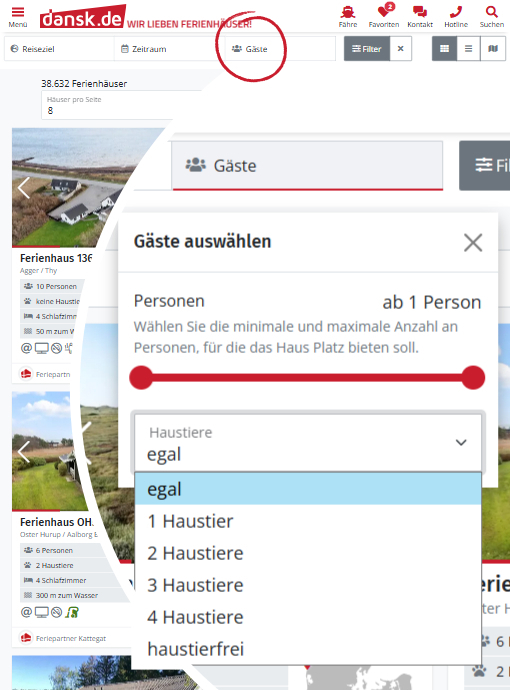Viewport: 510px width, 690px height.
Task: Click the TV icon on Ferienhaus OH
Action: point(41,612)
